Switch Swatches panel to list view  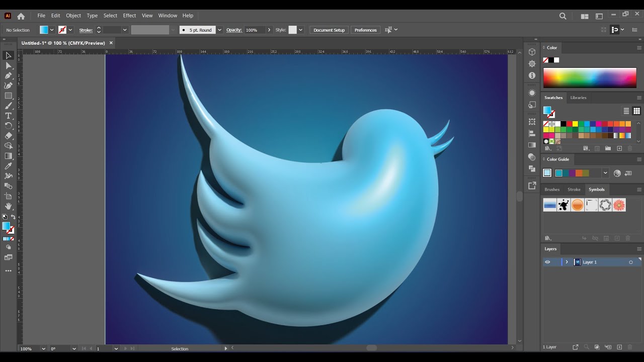626,111
